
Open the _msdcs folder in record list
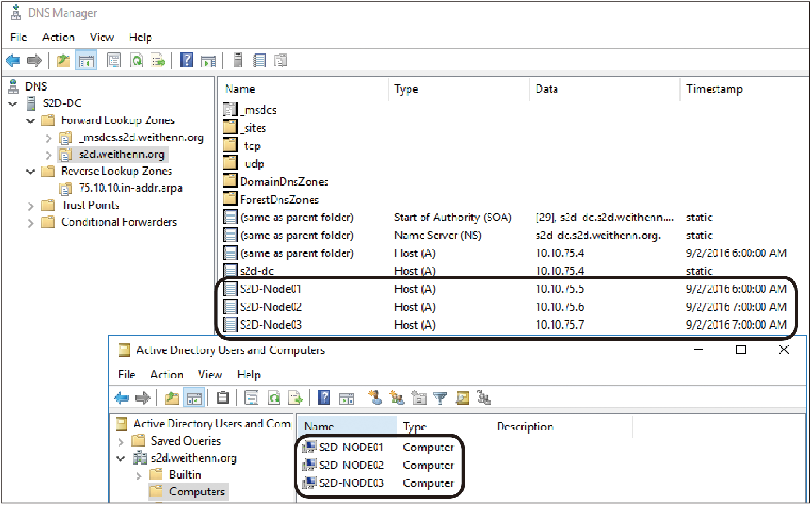pos(250,110)
